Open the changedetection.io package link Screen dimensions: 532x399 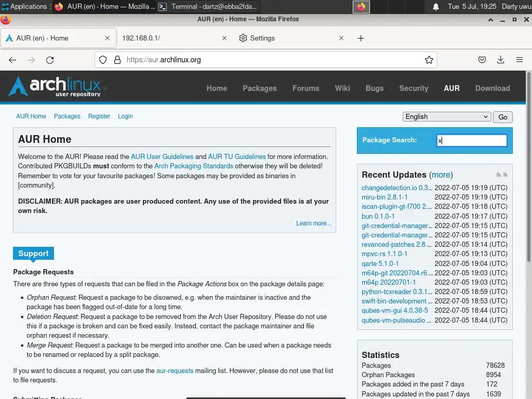tap(397, 188)
